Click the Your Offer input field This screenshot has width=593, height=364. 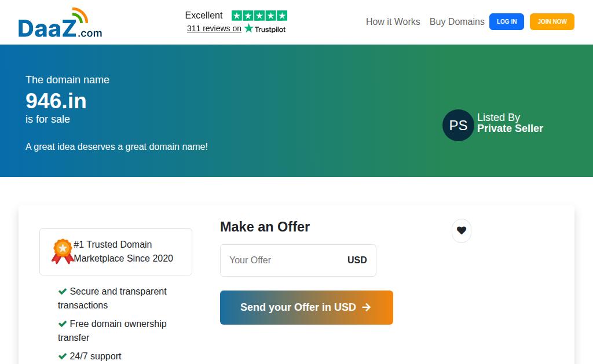point(298,260)
